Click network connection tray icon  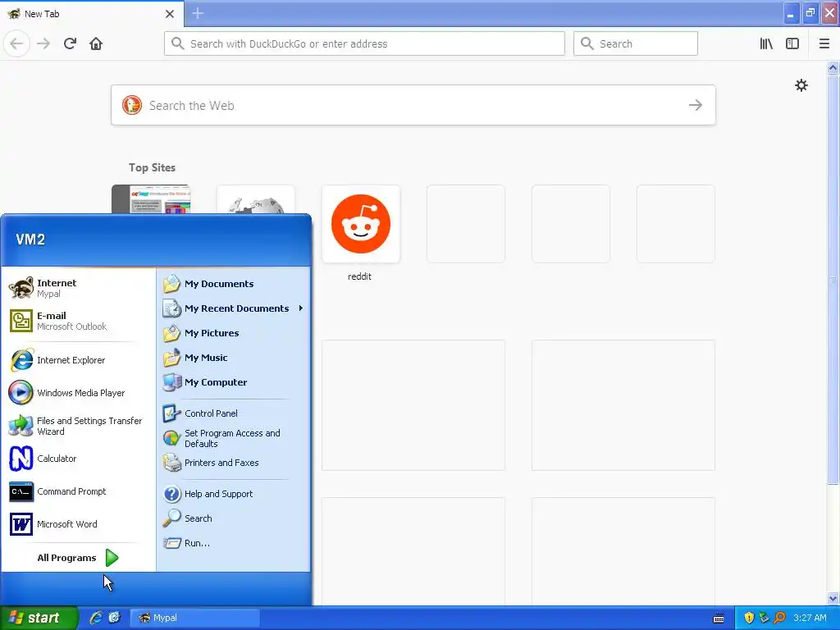pos(765,618)
